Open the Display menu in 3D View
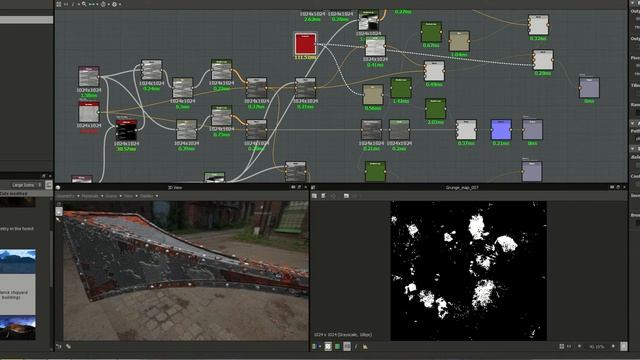 tap(148, 196)
